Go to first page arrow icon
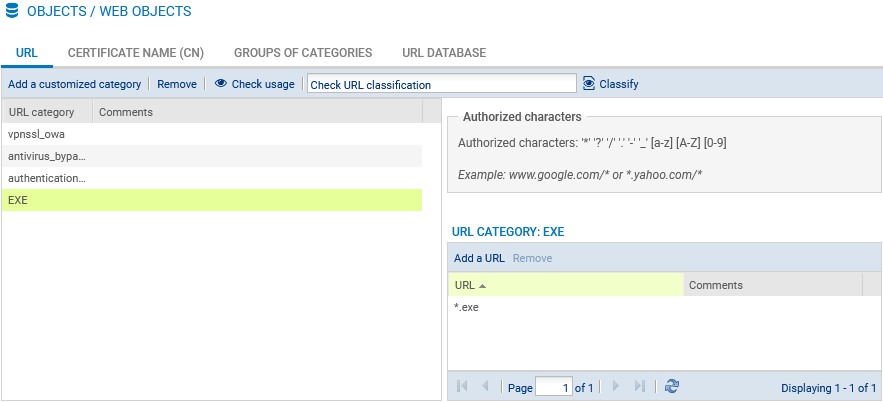Image resolution: width=883 pixels, height=402 pixels. (462, 386)
